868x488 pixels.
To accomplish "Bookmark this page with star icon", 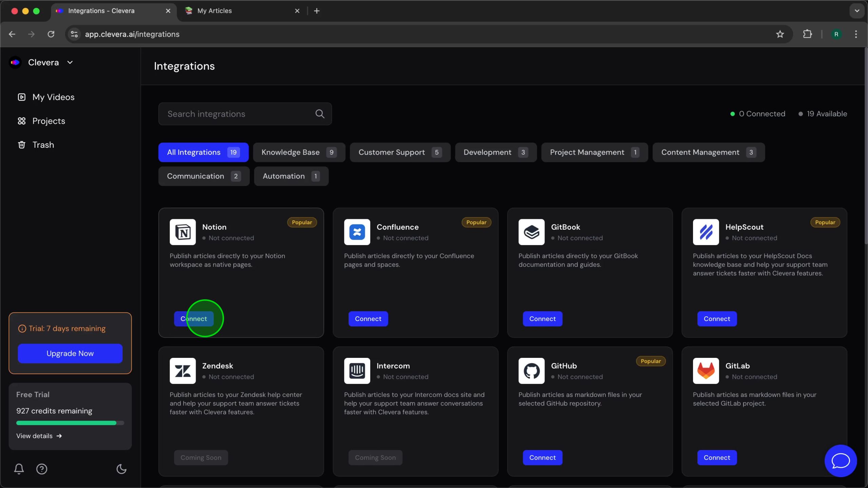I will coord(780,34).
